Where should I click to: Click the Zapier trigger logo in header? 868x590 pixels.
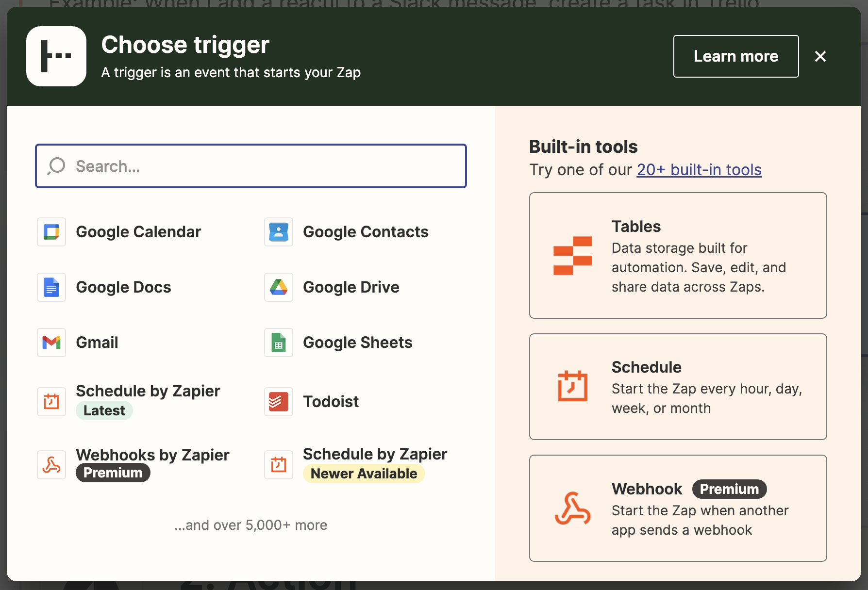coord(56,56)
